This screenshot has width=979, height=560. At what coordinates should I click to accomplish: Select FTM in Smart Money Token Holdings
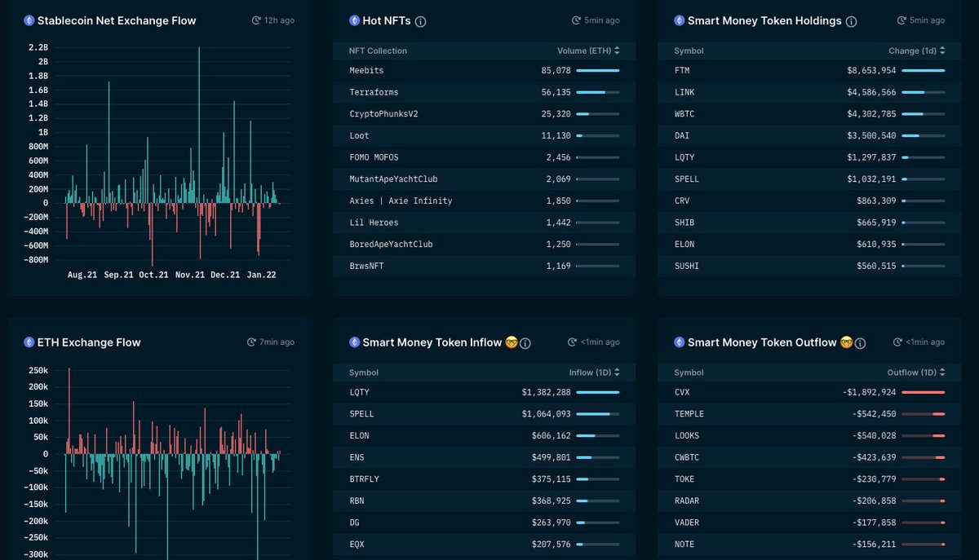click(682, 71)
